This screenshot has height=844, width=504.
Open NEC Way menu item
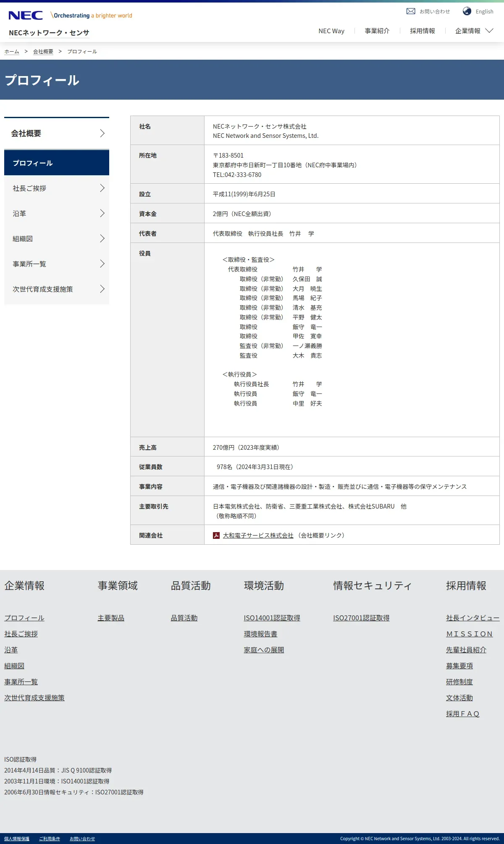click(331, 31)
